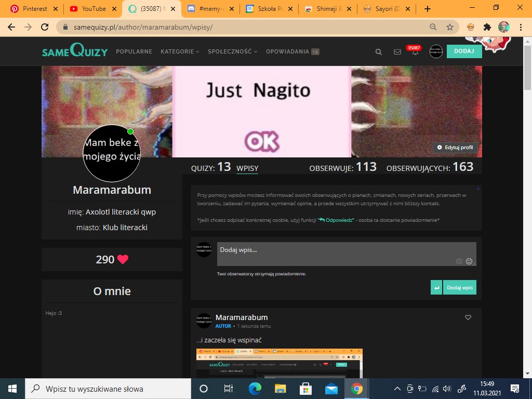Click the camera icon in post box

[459, 261]
